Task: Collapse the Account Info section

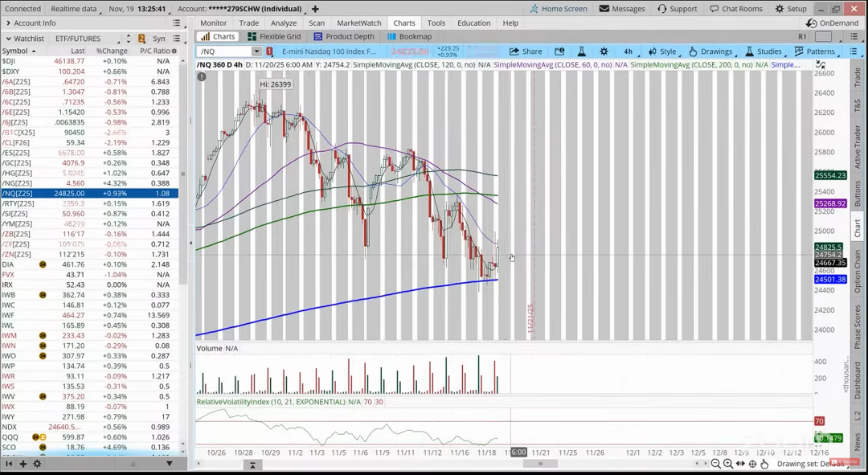Action: click(9, 23)
